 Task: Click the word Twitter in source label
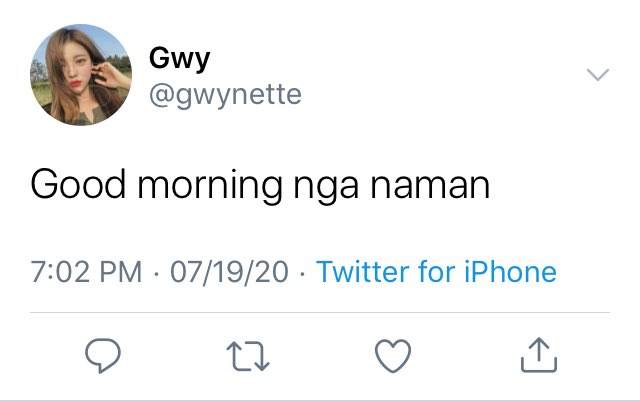(363, 272)
